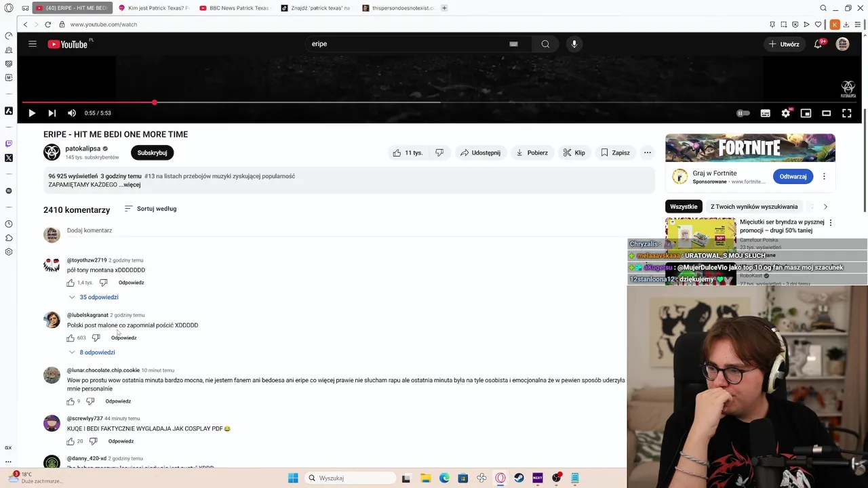Open a new browser tab with the plus button
Image resolution: width=868 pixels, height=488 pixels.
click(444, 8)
